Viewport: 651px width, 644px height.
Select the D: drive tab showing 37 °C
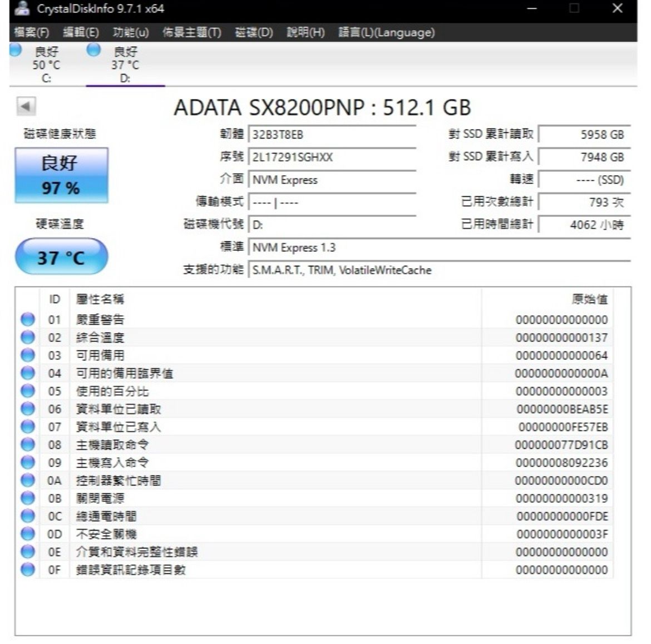pos(125,65)
